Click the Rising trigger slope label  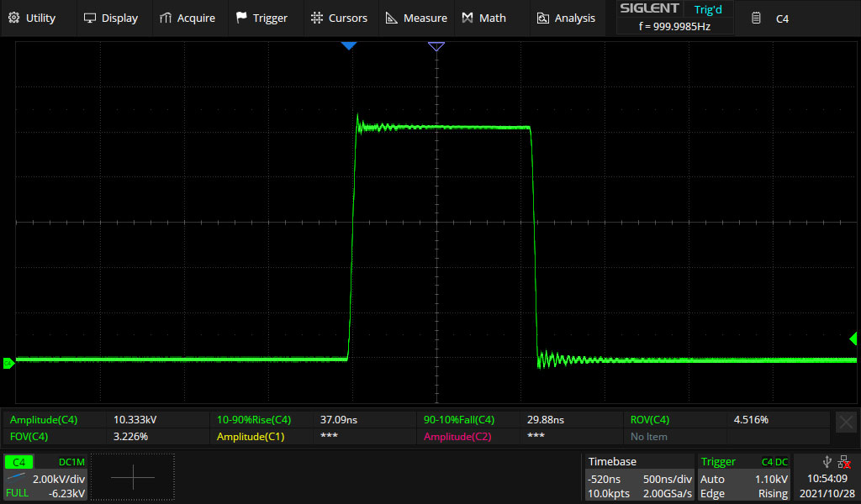pos(773,494)
